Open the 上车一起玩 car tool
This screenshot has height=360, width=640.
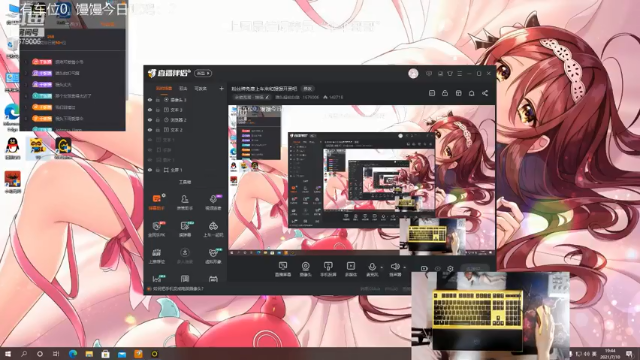(213, 229)
